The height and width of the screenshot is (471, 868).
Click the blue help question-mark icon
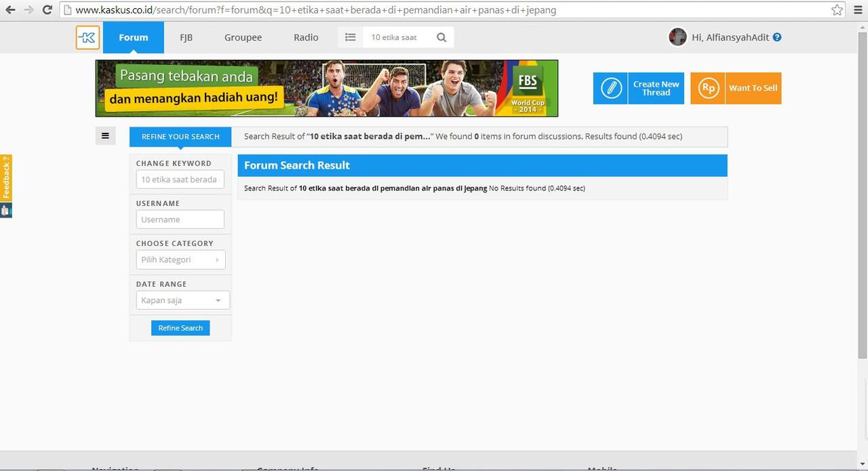click(x=777, y=37)
